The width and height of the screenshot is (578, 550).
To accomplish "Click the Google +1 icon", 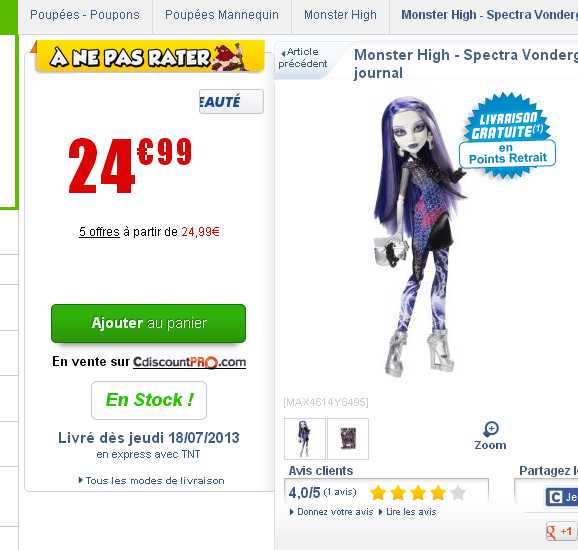I will pyautogui.click(x=560, y=532).
